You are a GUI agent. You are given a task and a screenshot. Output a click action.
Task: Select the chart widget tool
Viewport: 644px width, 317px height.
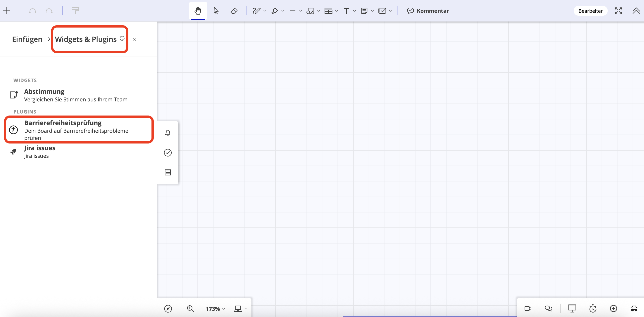click(382, 11)
